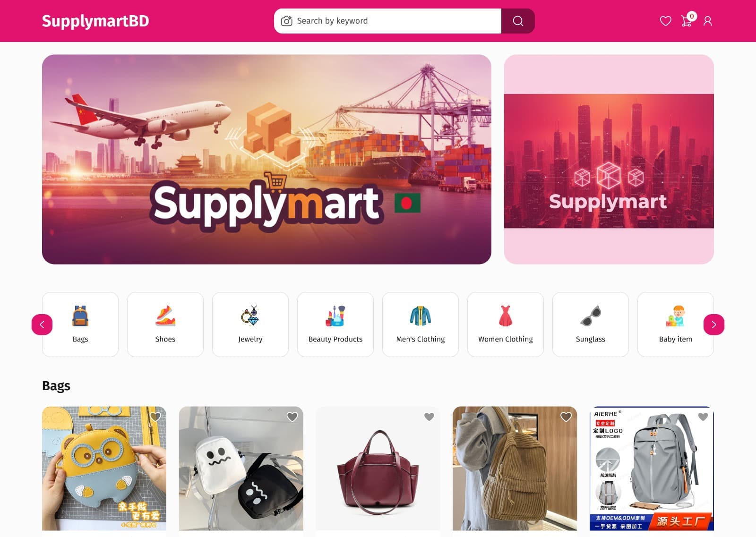
Task: Show next categories with right arrow
Action: click(713, 324)
